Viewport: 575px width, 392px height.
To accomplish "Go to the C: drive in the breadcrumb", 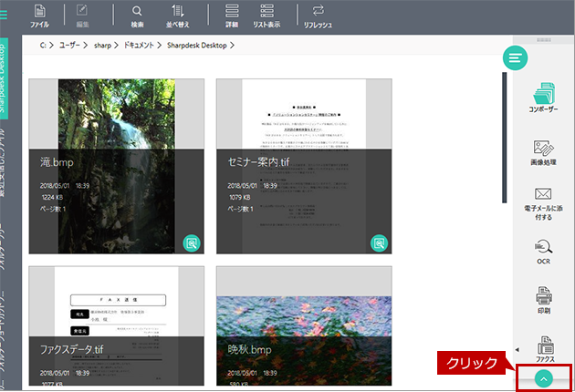I will coord(43,45).
